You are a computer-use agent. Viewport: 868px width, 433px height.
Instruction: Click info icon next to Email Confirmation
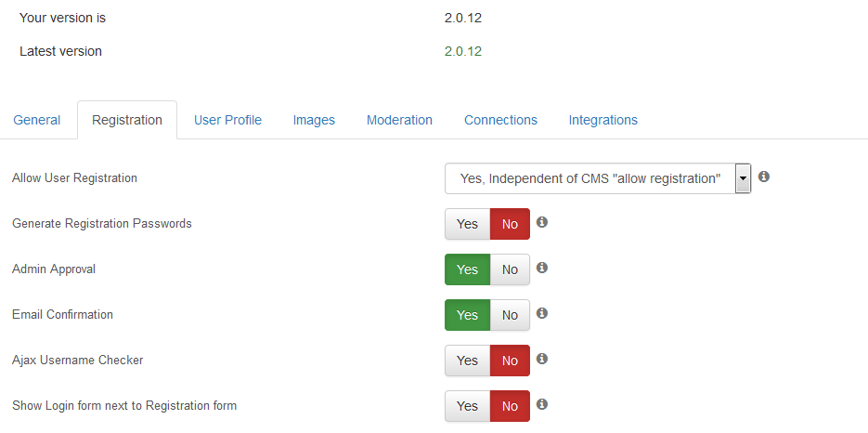(x=542, y=313)
